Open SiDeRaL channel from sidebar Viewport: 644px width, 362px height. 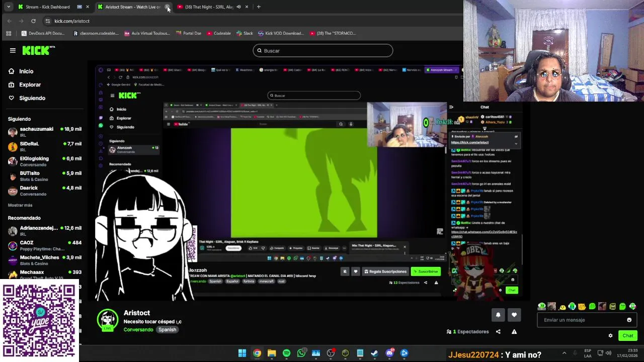[x=44, y=147]
